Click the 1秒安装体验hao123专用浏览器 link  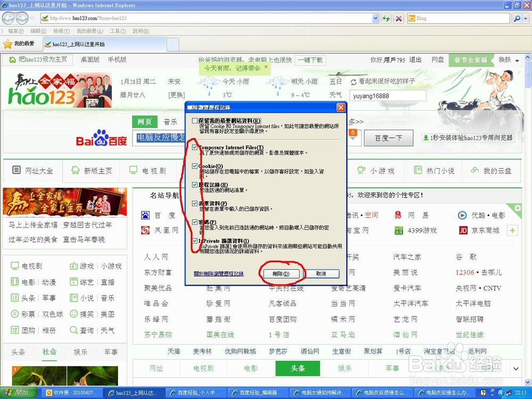pyautogui.click(x=468, y=138)
